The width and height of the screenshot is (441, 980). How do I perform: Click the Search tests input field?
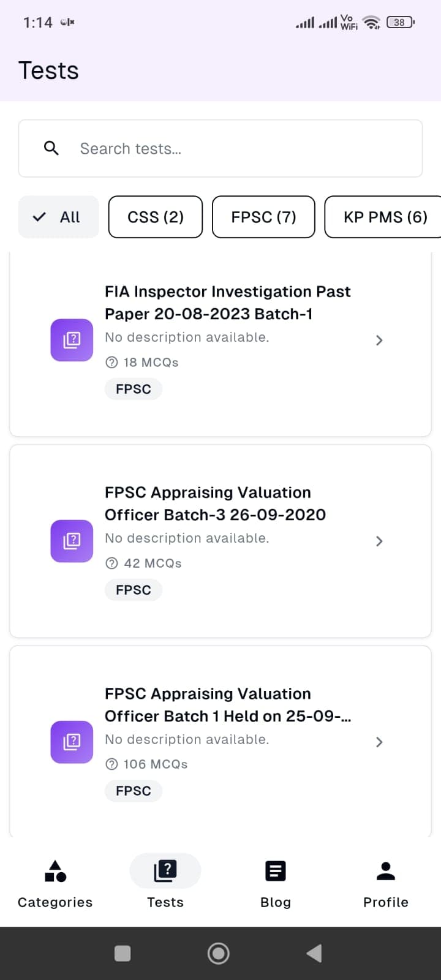coord(245,149)
